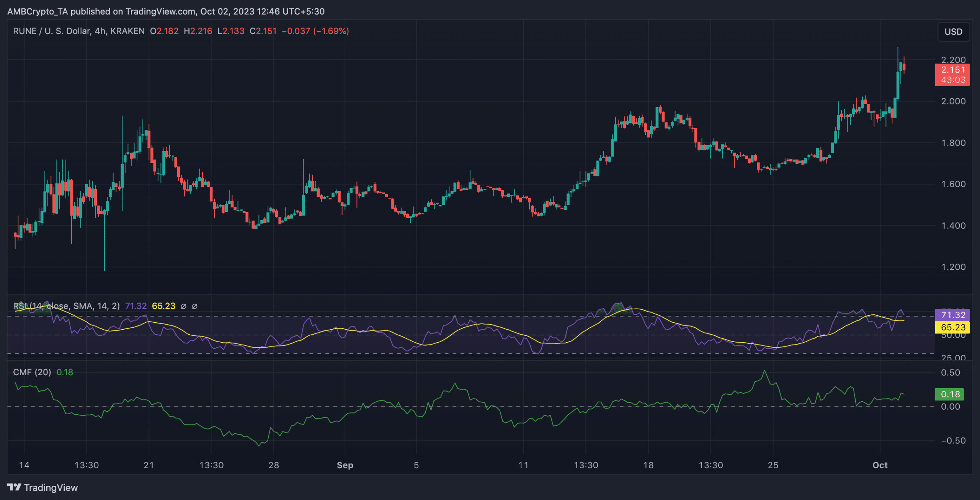The width and height of the screenshot is (980, 500).
Task: Click the 5 date label on time axis
Action: 416,465
